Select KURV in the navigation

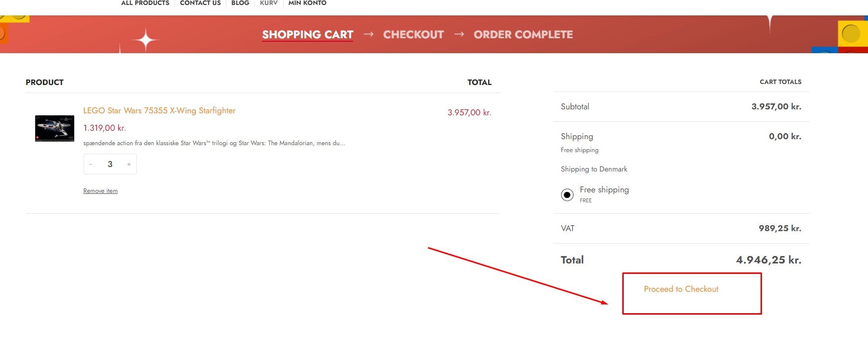[x=269, y=3]
